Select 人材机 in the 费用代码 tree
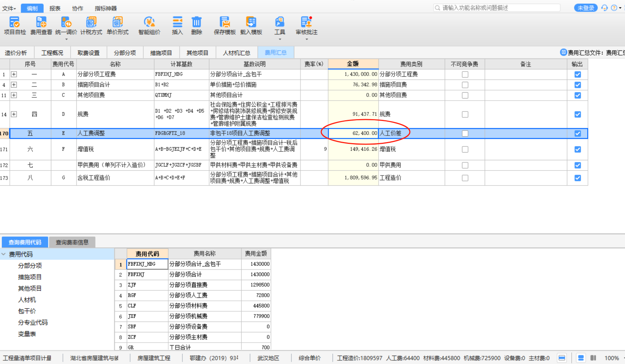The height and width of the screenshot is (364, 625). [x=27, y=300]
